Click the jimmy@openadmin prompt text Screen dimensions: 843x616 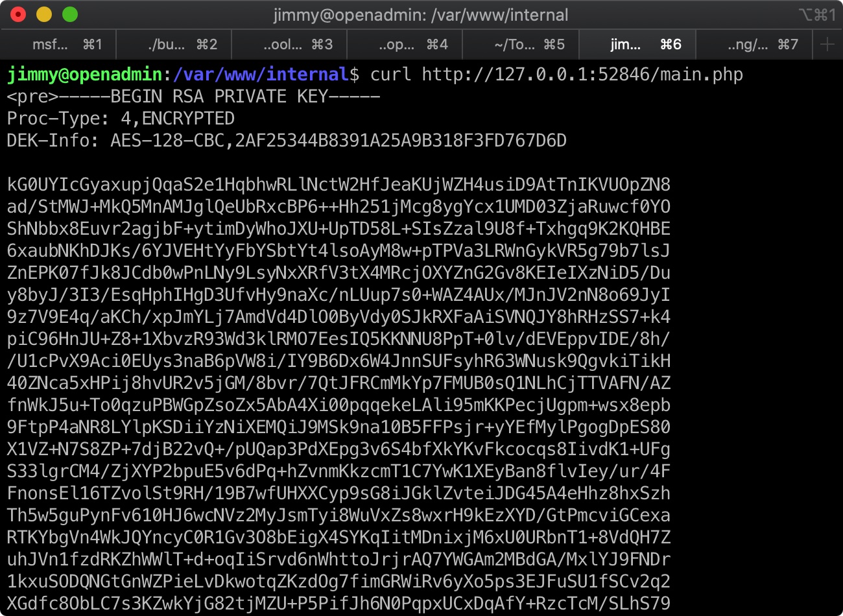point(84,75)
